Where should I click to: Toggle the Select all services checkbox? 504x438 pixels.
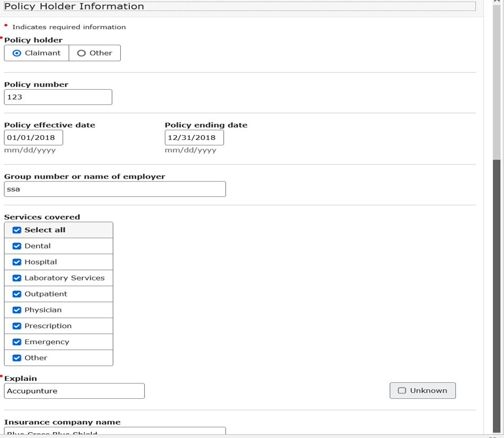point(17,230)
